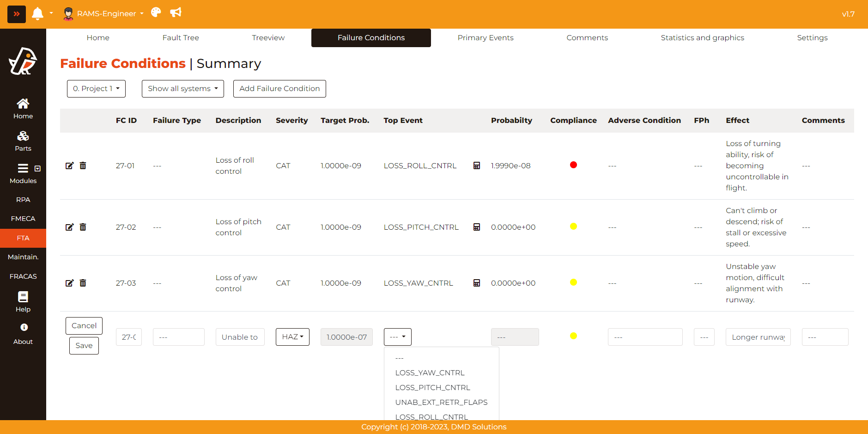Screen dimensions: 868x434
Task: Expand sidebar with double-arrow icon
Action: pos(17,14)
